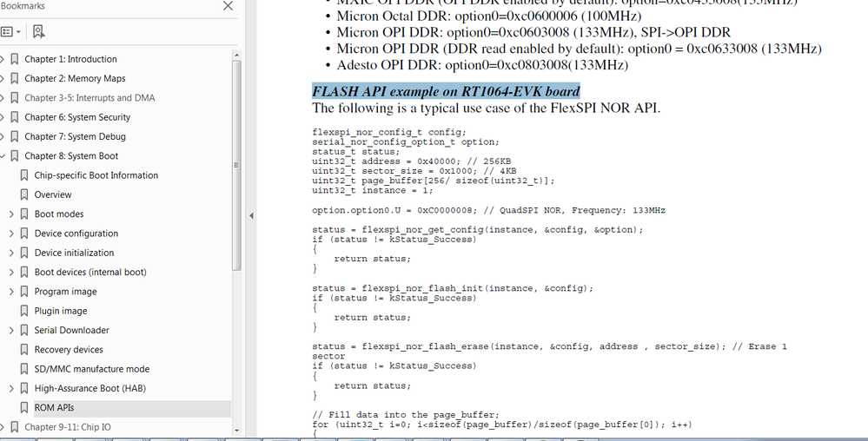Click the bookmarks scrollbar down arrow

(237, 430)
